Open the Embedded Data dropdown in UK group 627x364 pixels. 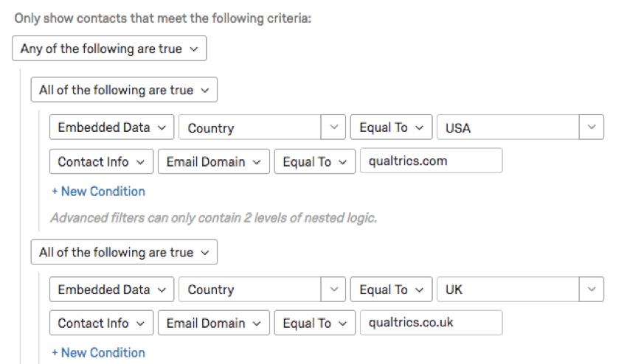coord(112,290)
